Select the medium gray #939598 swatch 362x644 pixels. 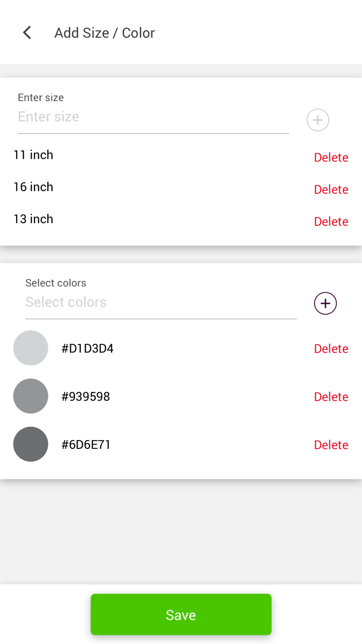[x=31, y=396]
